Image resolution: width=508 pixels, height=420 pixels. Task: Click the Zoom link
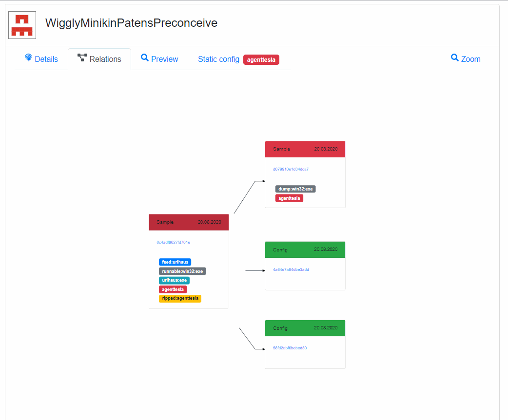tap(466, 59)
